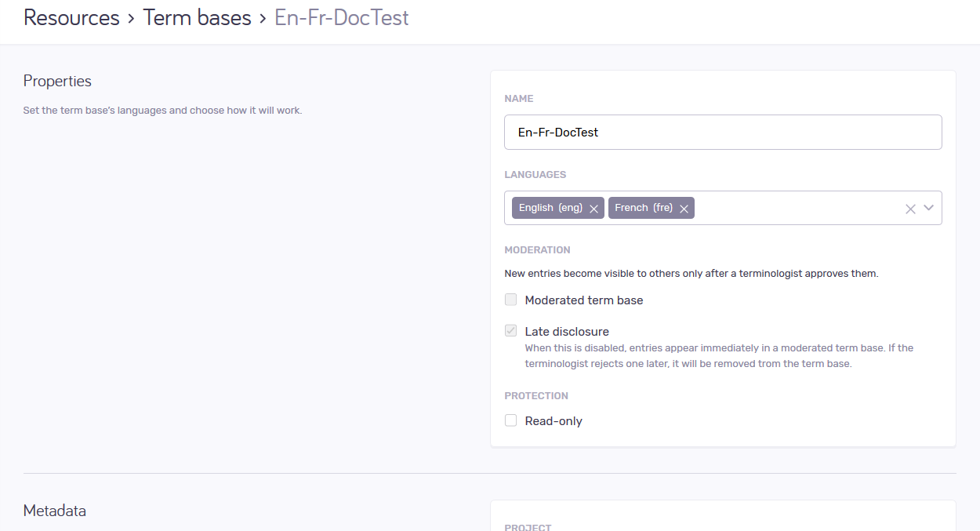
Task: Click the En-Fr-DocTest breadcrumb title
Action: [x=341, y=18]
